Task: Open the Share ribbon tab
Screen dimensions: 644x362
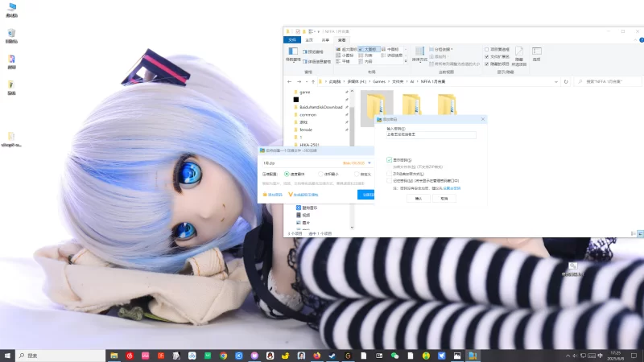Action: pos(325,39)
